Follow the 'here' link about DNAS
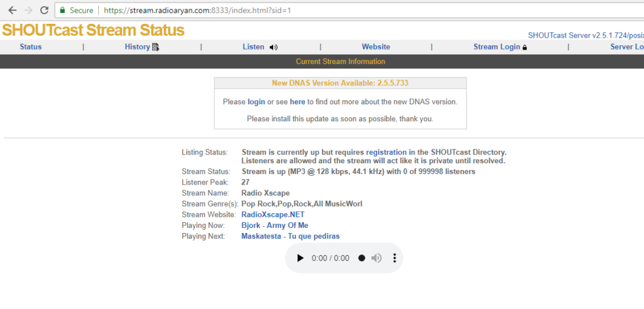 (297, 102)
